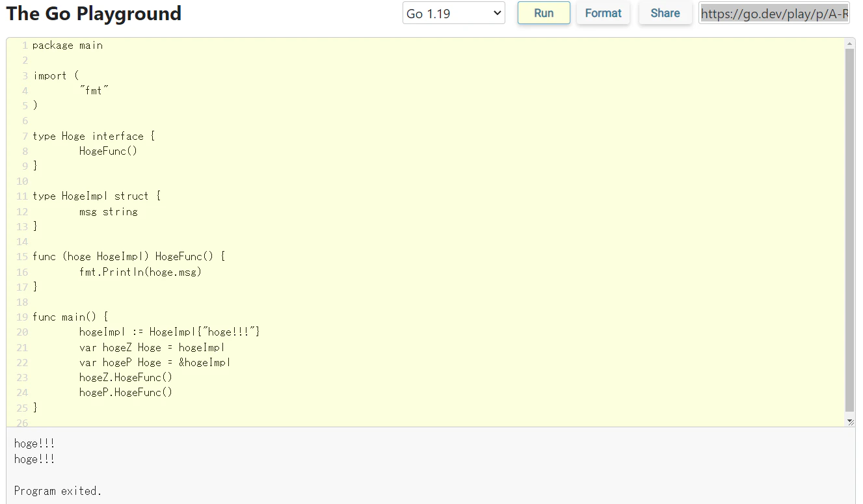Click the Run button
This screenshot has height=504, width=863.
(x=544, y=13)
